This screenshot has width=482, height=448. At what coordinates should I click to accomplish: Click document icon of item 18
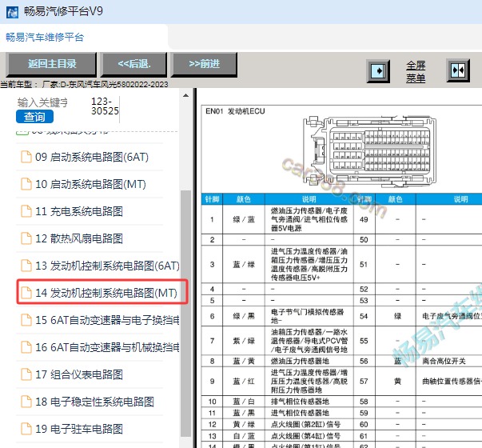26,402
